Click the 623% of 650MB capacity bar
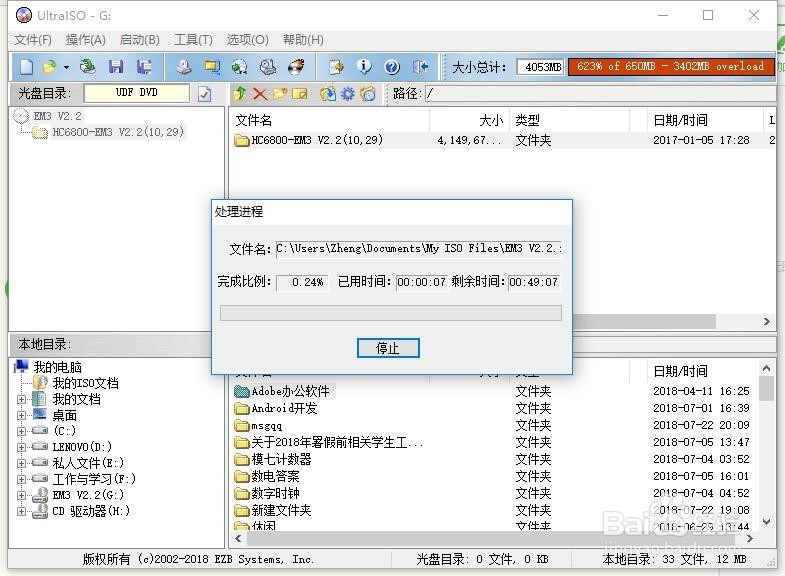 pos(671,67)
